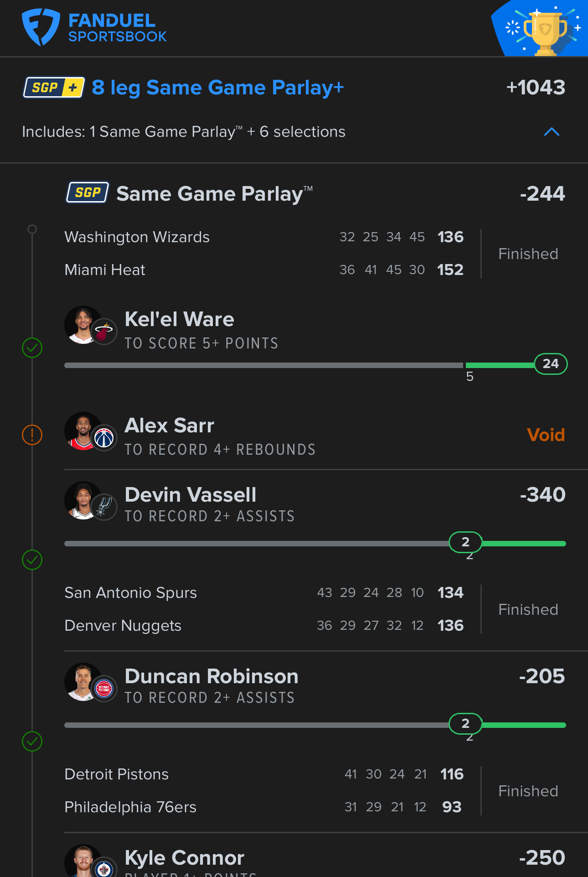Click the orange void warning icon

[32, 435]
